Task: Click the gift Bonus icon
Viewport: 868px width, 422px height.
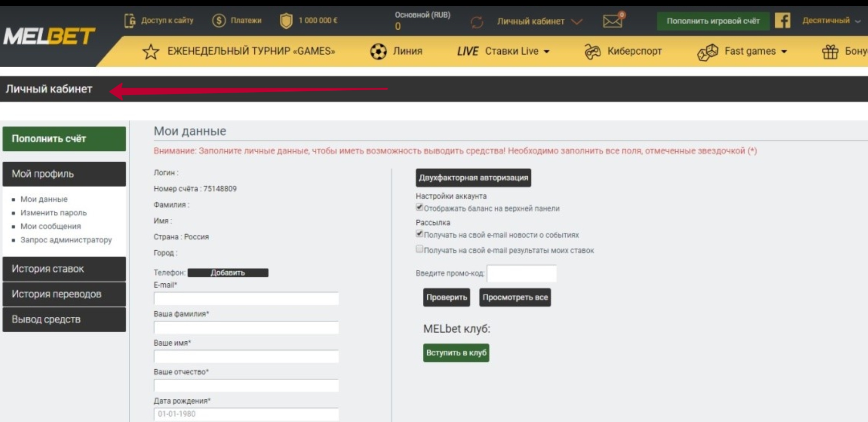Action: [x=830, y=51]
